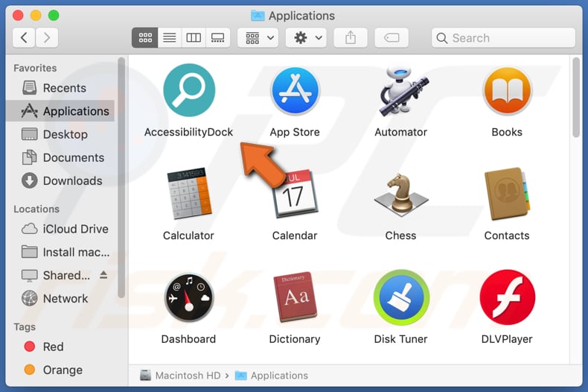Select the Automator robot icon

point(400,91)
